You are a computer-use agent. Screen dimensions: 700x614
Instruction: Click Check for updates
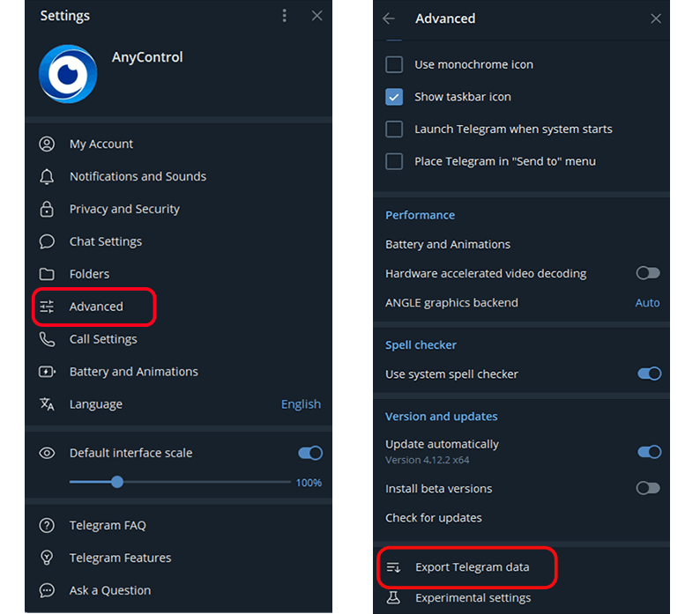[x=434, y=518]
